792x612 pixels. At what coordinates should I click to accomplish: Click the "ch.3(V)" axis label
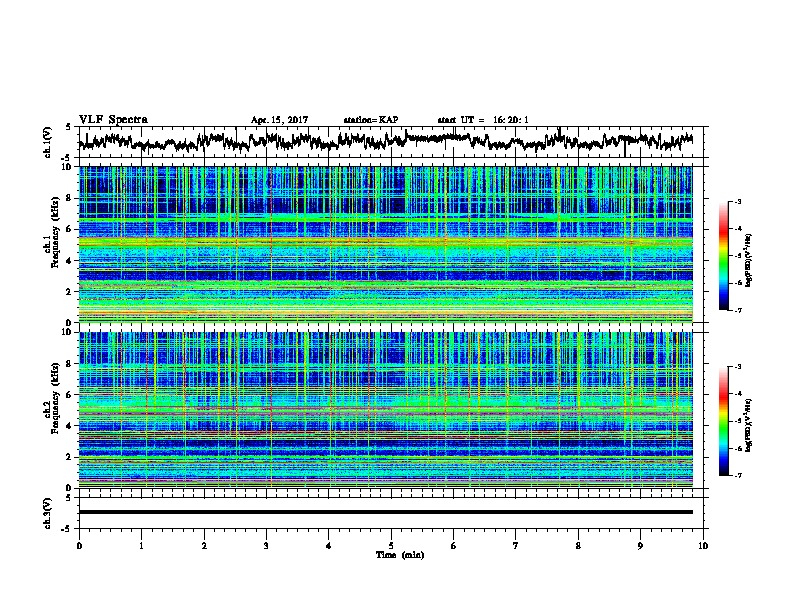click(48, 513)
